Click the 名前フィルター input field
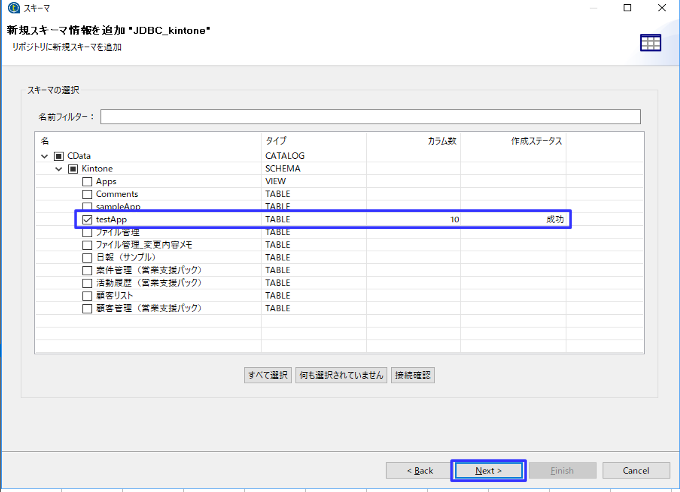Screen dimensions: 680x492 click(370, 116)
